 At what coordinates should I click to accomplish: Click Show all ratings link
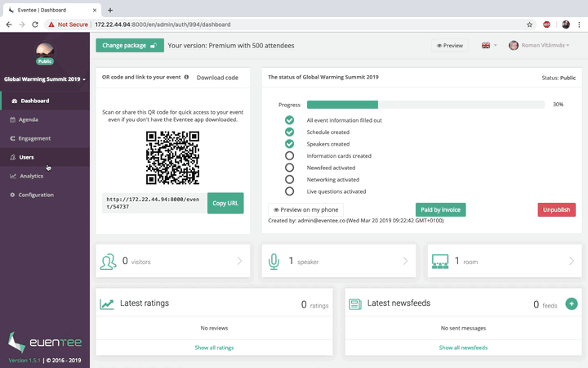click(x=214, y=348)
